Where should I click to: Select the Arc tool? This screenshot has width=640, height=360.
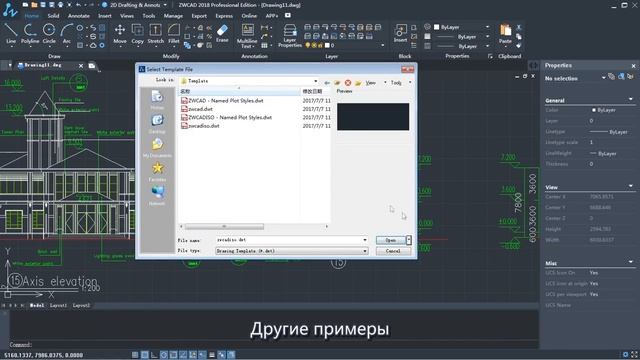[x=67, y=33]
